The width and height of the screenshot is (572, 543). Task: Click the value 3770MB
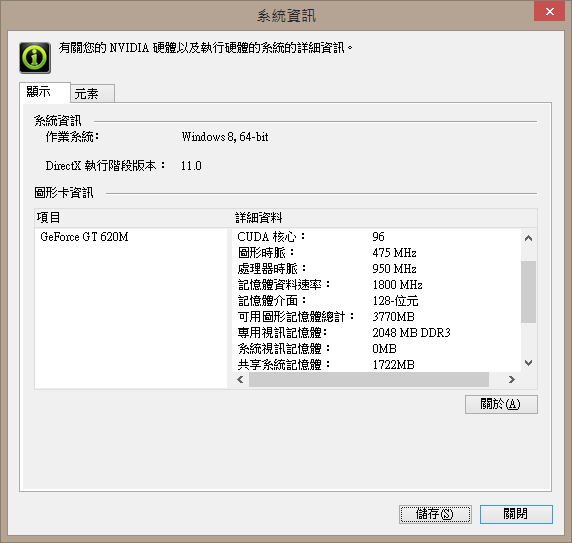[393, 317]
